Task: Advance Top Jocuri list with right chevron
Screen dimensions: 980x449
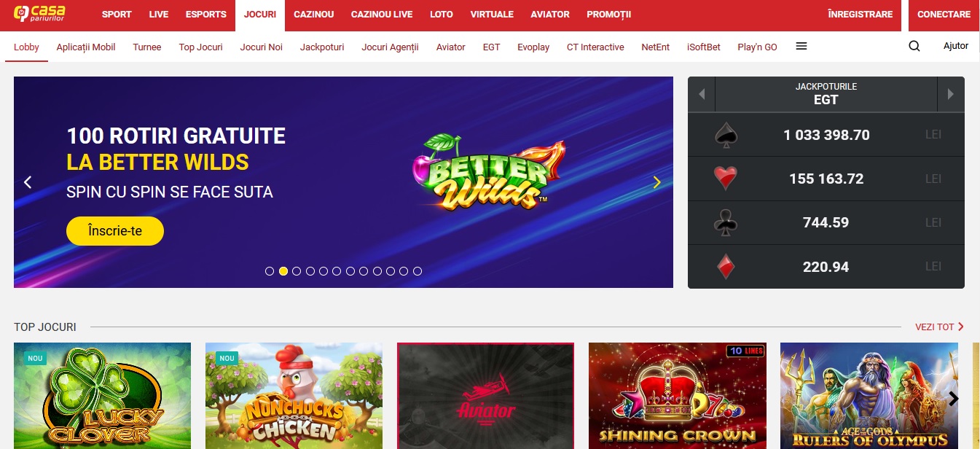Action: click(954, 398)
